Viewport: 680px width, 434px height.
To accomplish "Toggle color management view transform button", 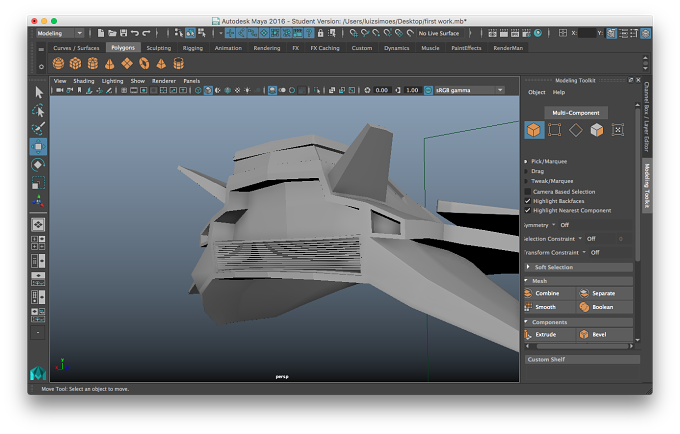I will coord(428,90).
